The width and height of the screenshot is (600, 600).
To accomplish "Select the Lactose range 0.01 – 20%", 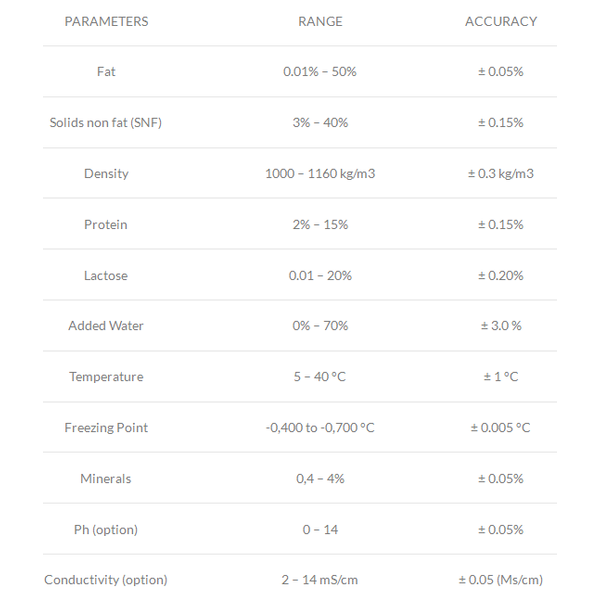I will [x=320, y=276].
